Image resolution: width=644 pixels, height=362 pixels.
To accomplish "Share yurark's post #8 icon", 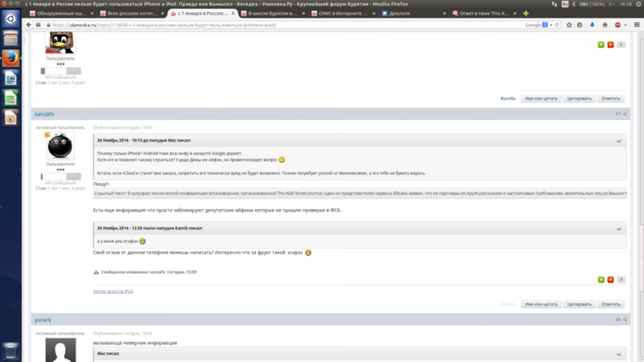I will [x=625, y=319].
